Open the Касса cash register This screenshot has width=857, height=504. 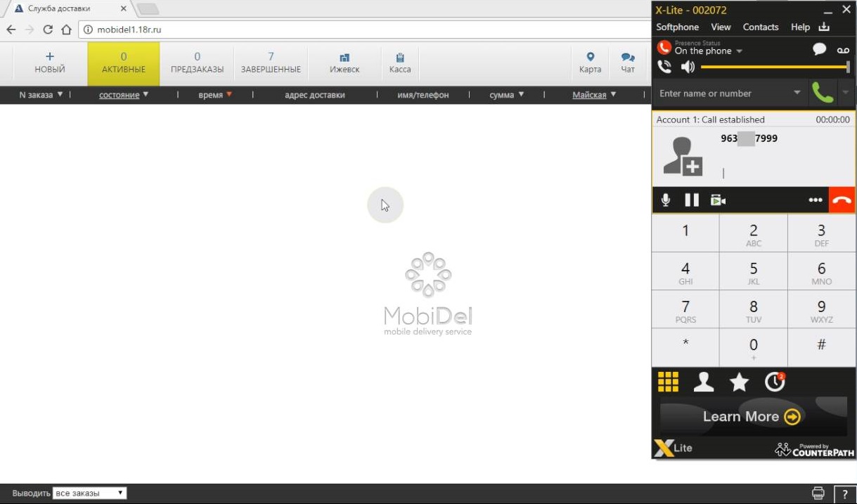pyautogui.click(x=400, y=63)
